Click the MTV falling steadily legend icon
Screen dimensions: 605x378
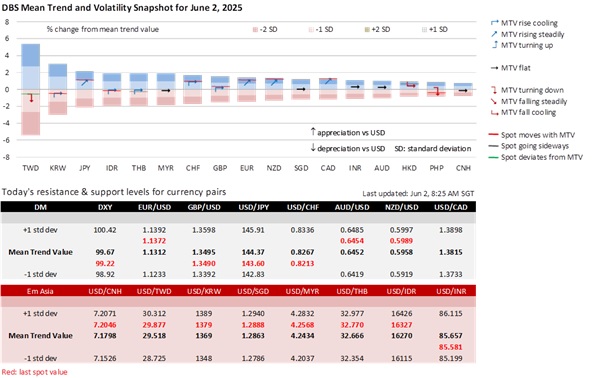[x=494, y=101]
